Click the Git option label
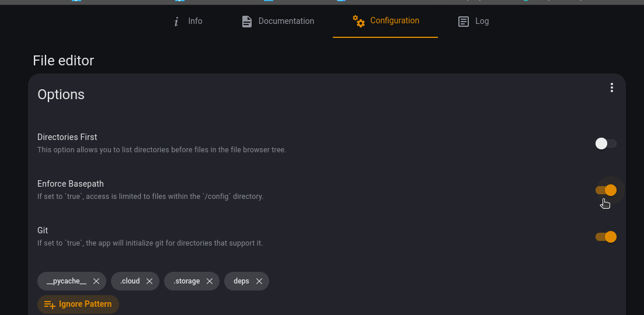The image size is (644, 315). click(x=43, y=230)
